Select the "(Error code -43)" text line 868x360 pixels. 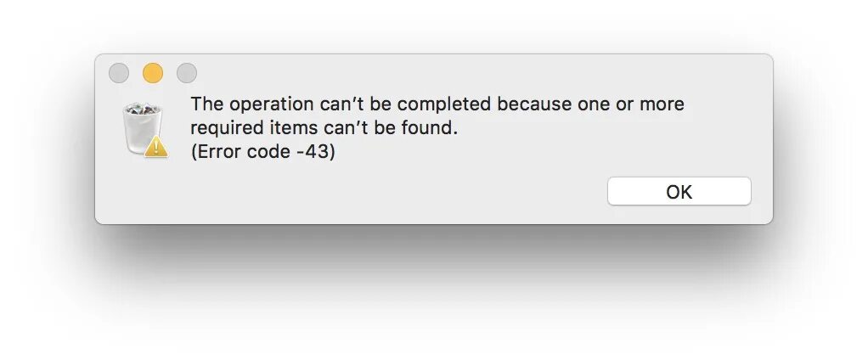[x=263, y=151]
